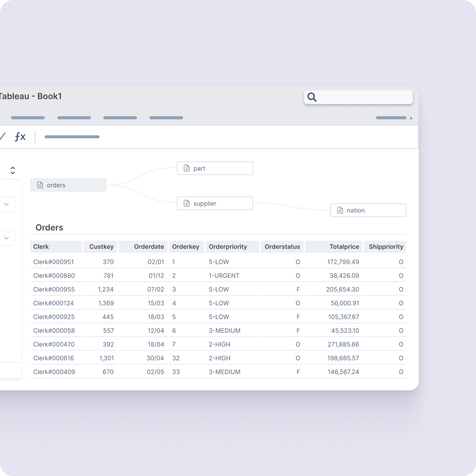Screen dimensions: 476x476
Task: Open the first menu in the menu bar
Action: (28, 118)
